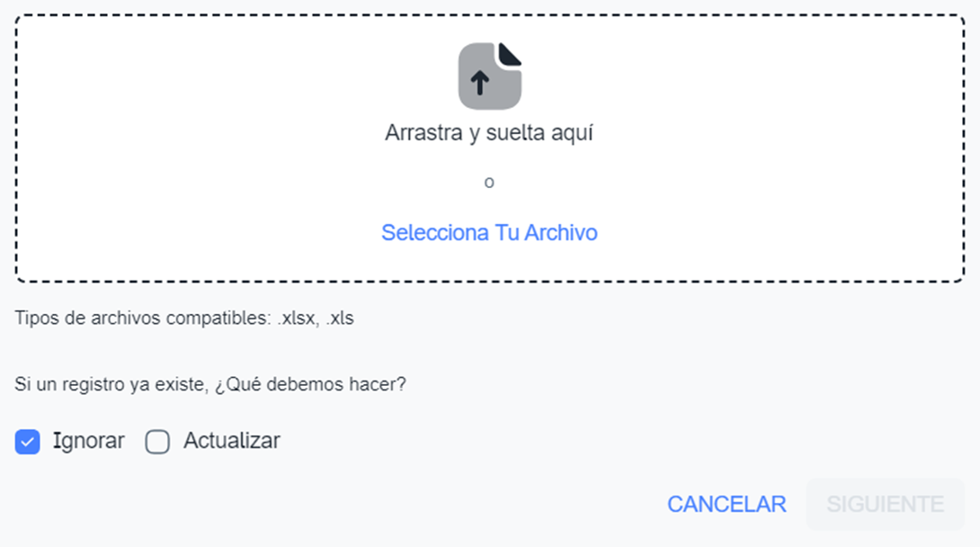
Task: Click the Ignorar option label
Action: click(88, 441)
